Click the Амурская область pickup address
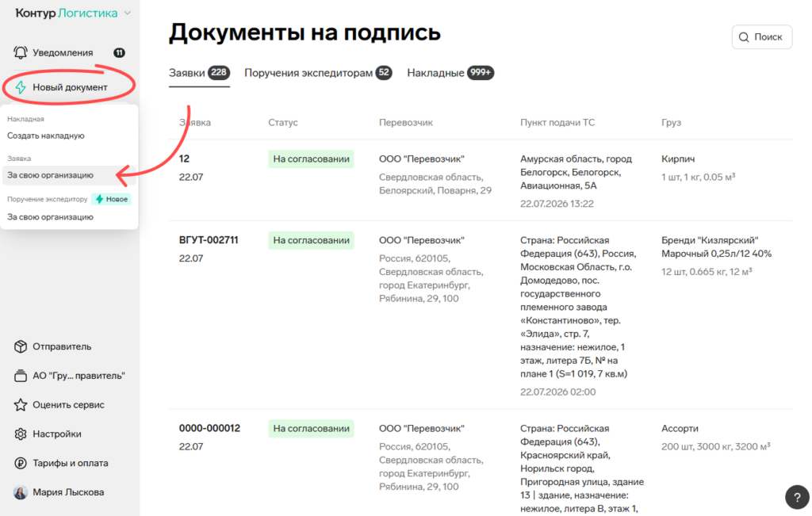Viewport: 812px width, 516px height. 576,172
